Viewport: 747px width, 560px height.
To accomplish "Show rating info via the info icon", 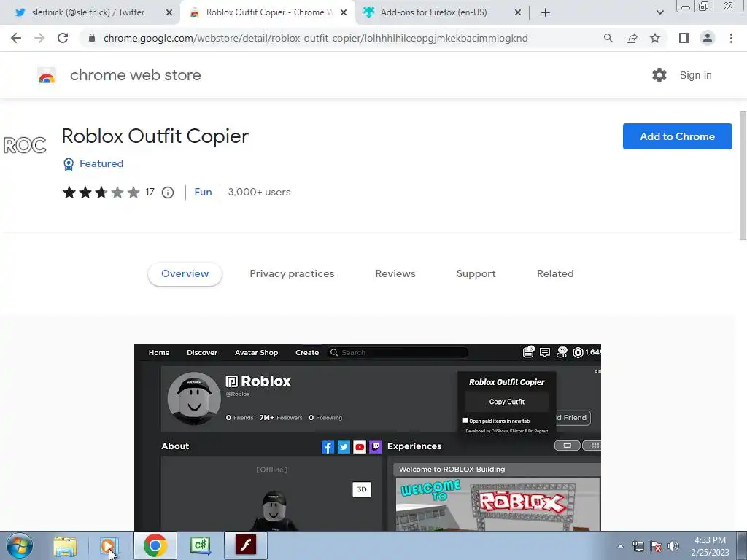I will tap(168, 192).
